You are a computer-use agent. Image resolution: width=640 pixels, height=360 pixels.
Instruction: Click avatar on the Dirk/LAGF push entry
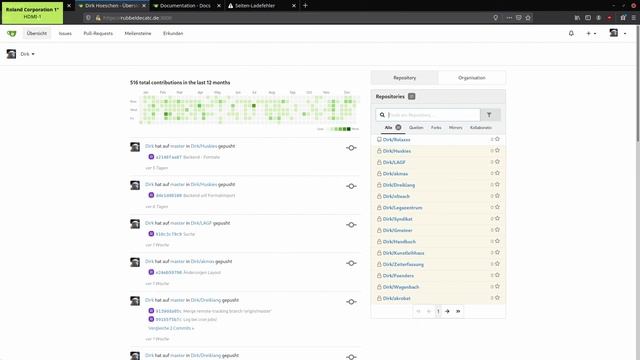point(135,224)
